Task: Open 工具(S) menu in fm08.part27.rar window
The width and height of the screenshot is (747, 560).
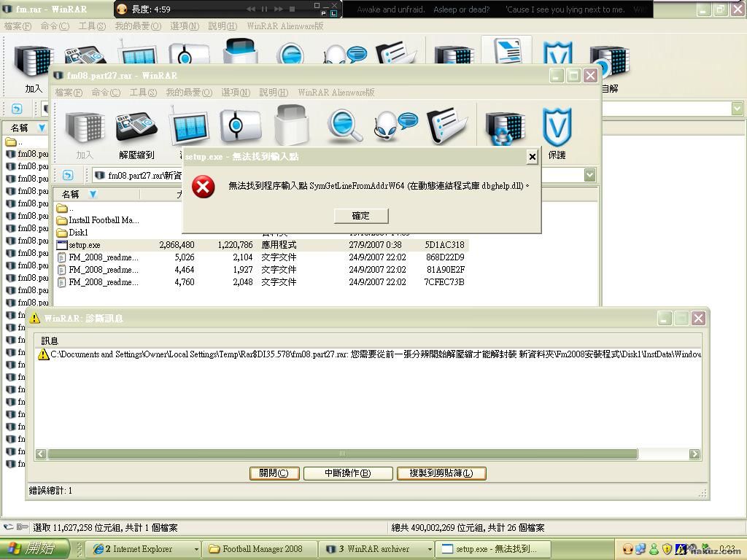Action: point(143,93)
